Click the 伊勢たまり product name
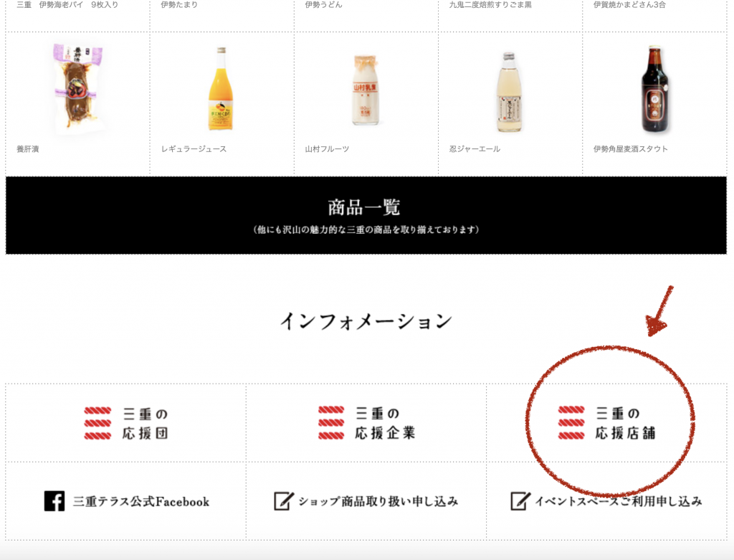734x560 pixels. 179,5
